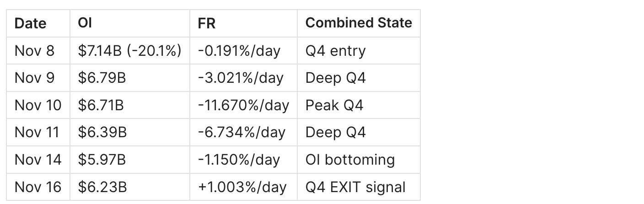The width and height of the screenshot is (644, 204).
Task: Click the Q4 entry cell
Action: click(x=336, y=51)
